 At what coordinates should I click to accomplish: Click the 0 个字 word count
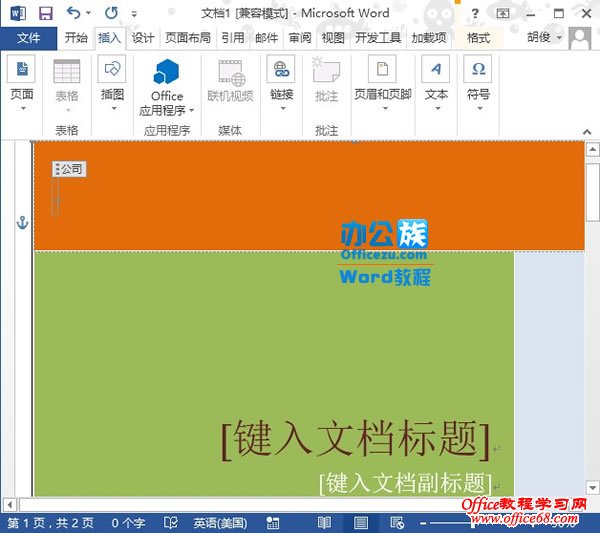coord(128,523)
